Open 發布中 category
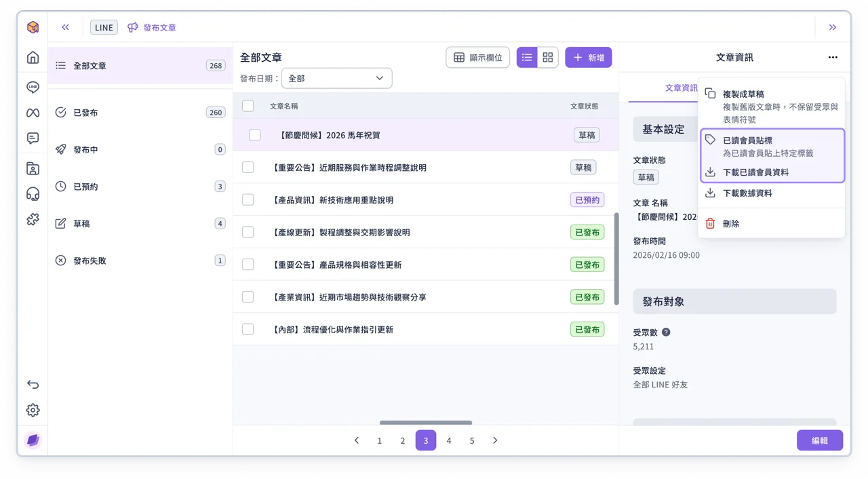This screenshot has width=868, height=479. pos(140,149)
